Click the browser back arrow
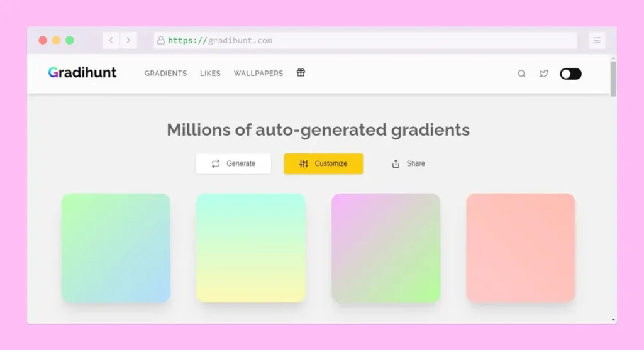644x350 pixels. pyautogui.click(x=111, y=40)
